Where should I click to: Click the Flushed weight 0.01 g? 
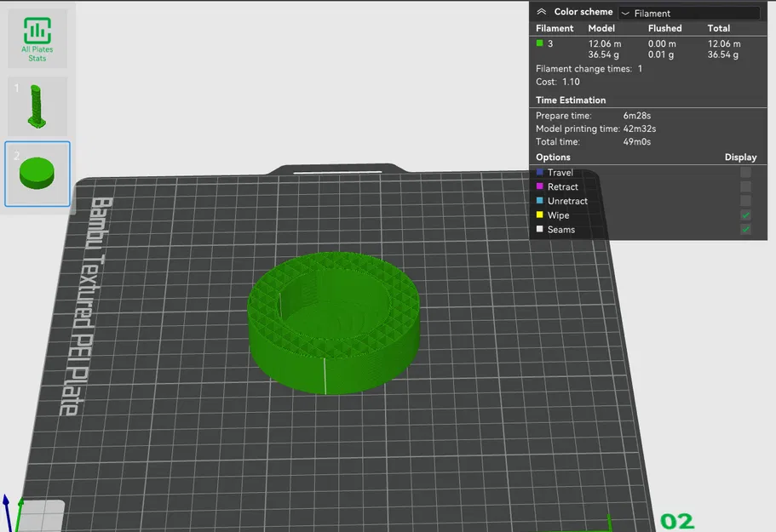click(x=661, y=54)
